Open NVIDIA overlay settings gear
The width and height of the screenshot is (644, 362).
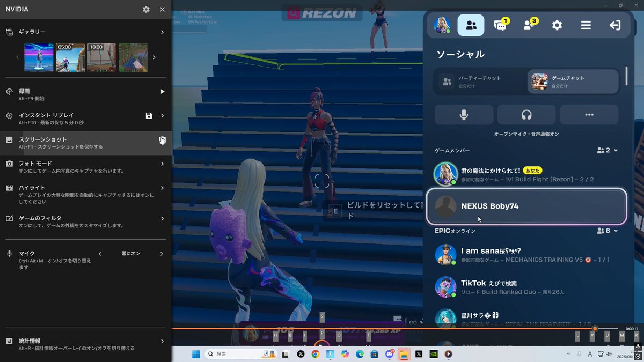147,9
